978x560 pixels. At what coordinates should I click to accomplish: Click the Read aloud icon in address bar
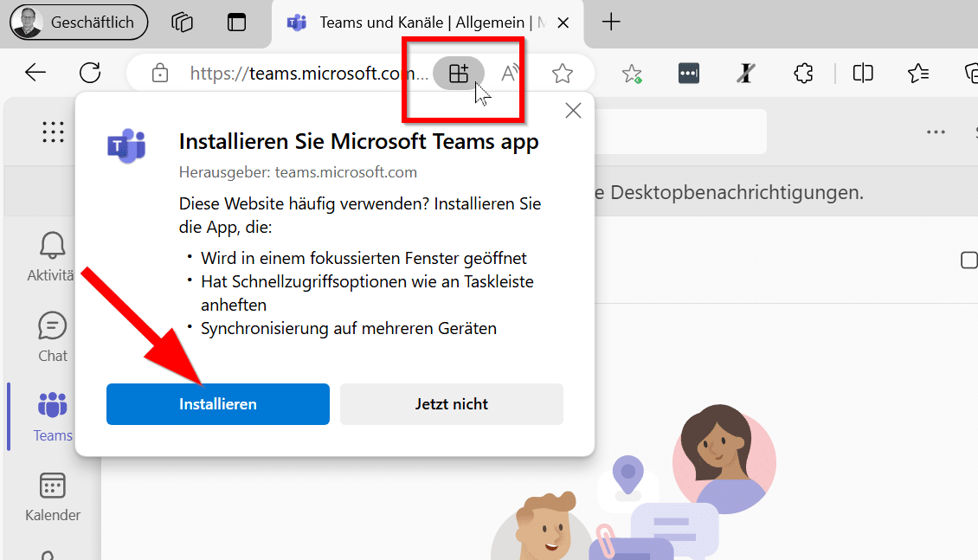tap(511, 74)
